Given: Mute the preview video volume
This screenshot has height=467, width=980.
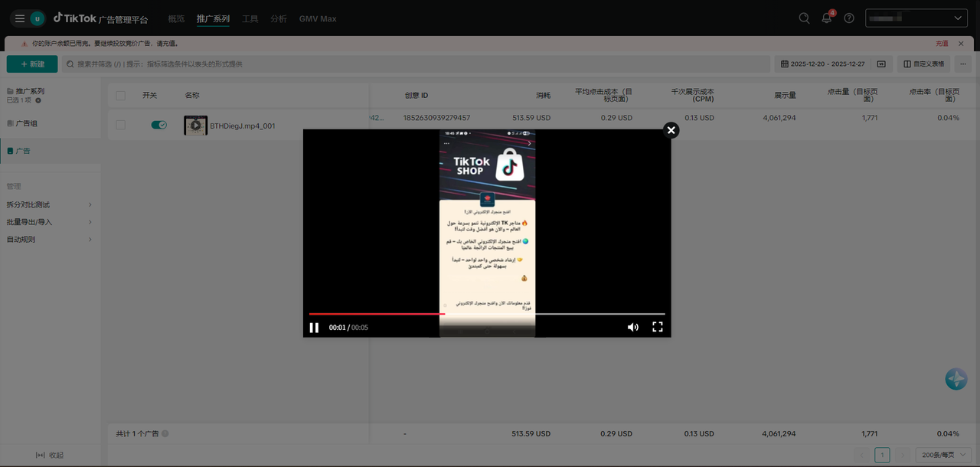Looking at the screenshot, I should click(x=633, y=327).
